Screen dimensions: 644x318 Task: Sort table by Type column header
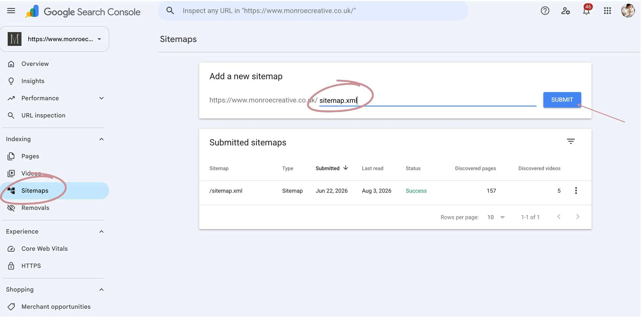click(x=287, y=169)
